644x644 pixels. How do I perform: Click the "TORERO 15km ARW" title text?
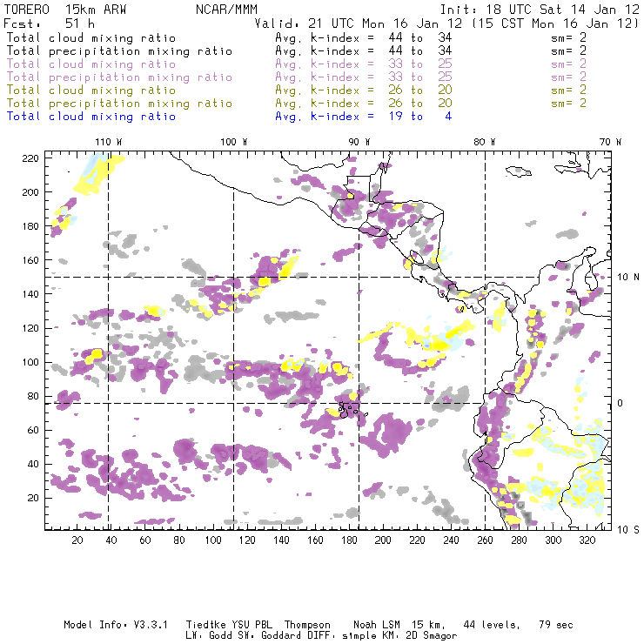coord(65,9)
